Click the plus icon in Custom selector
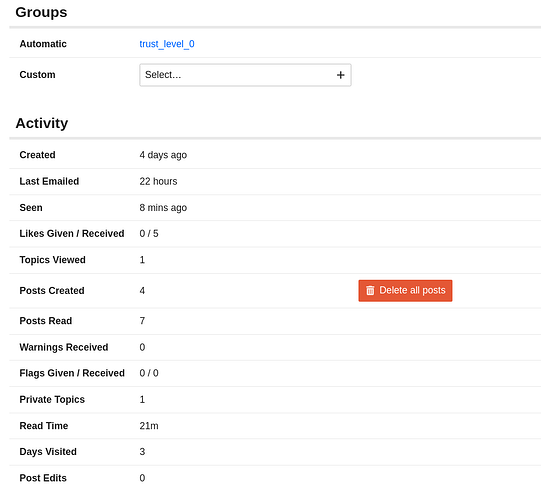Image resolution: width=541 pixels, height=499 pixels. point(341,75)
